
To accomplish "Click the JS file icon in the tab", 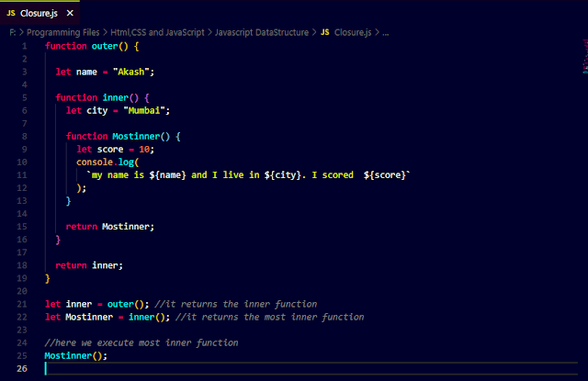I will [11, 13].
